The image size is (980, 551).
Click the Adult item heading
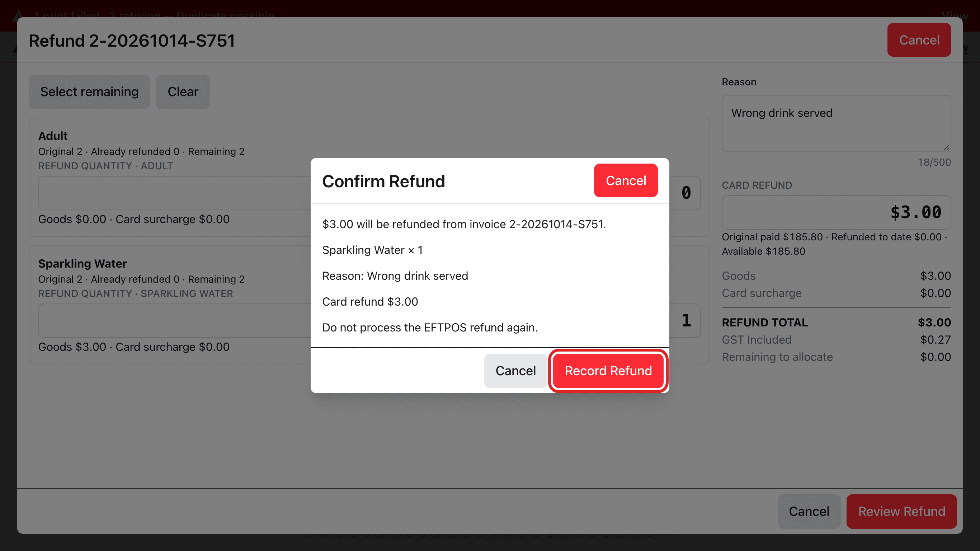(53, 136)
